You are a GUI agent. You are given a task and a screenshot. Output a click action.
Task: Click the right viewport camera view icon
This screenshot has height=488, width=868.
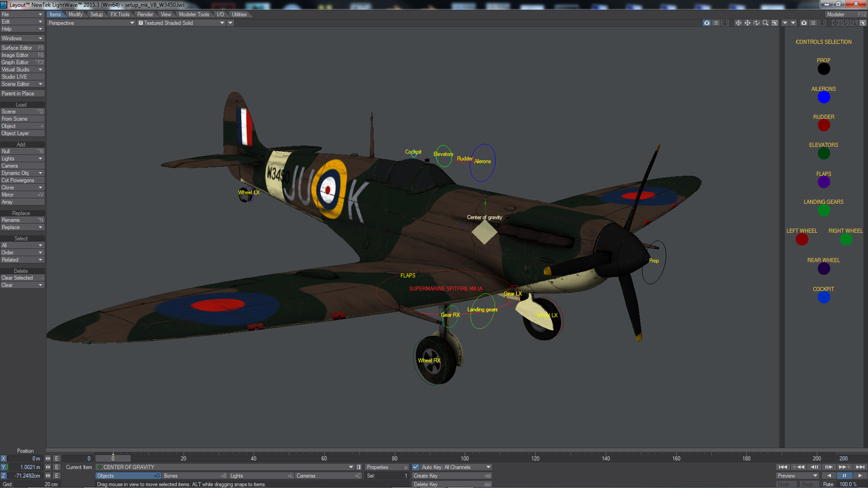[804, 23]
